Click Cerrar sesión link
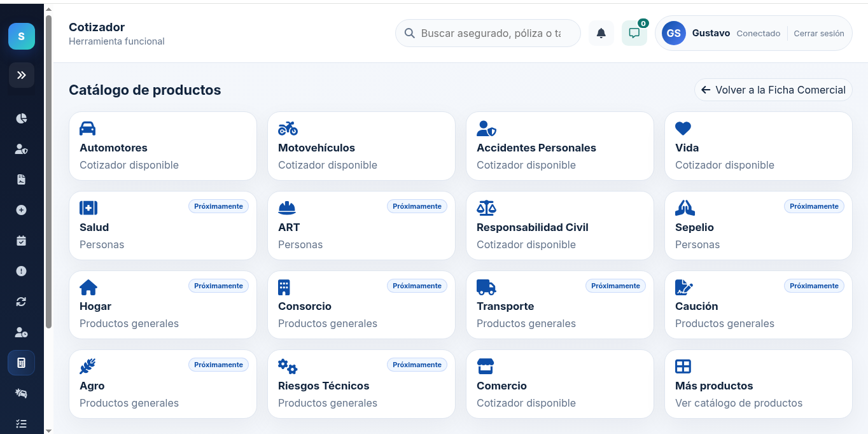 [x=819, y=33]
